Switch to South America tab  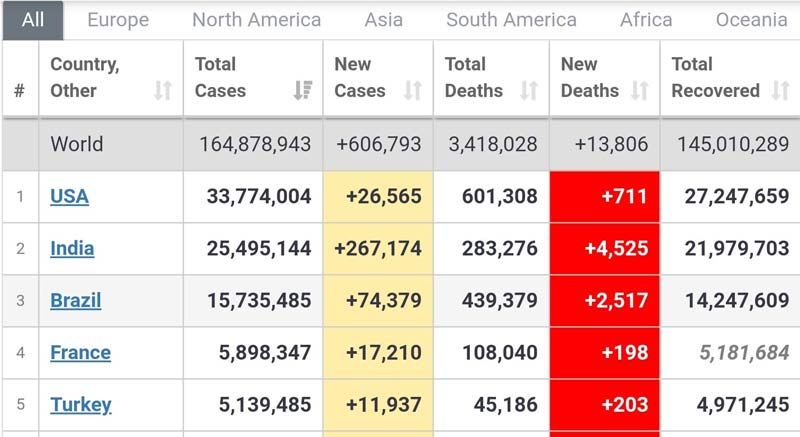click(511, 20)
